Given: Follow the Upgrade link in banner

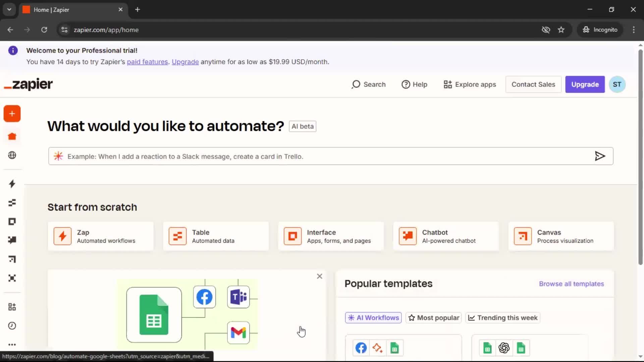Looking at the screenshot, I should tap(185, 62).
